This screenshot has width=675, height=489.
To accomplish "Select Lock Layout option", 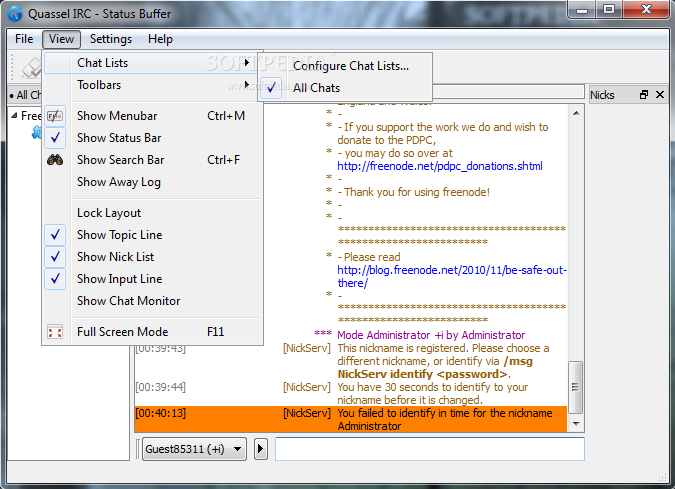I will [x=153, y=213].
